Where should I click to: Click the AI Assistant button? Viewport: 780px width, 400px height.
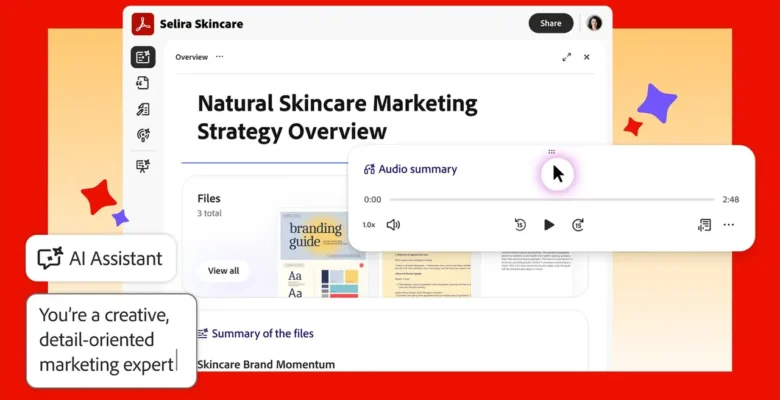click(x=101, y=258)
